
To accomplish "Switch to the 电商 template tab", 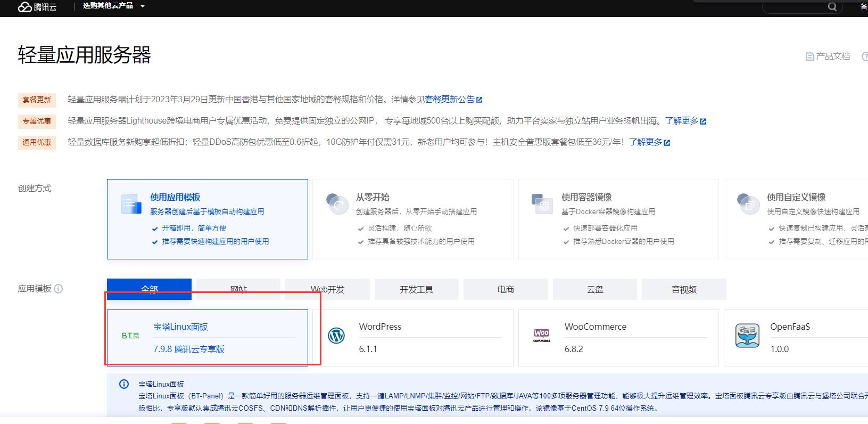I will (x=506, y=289).
